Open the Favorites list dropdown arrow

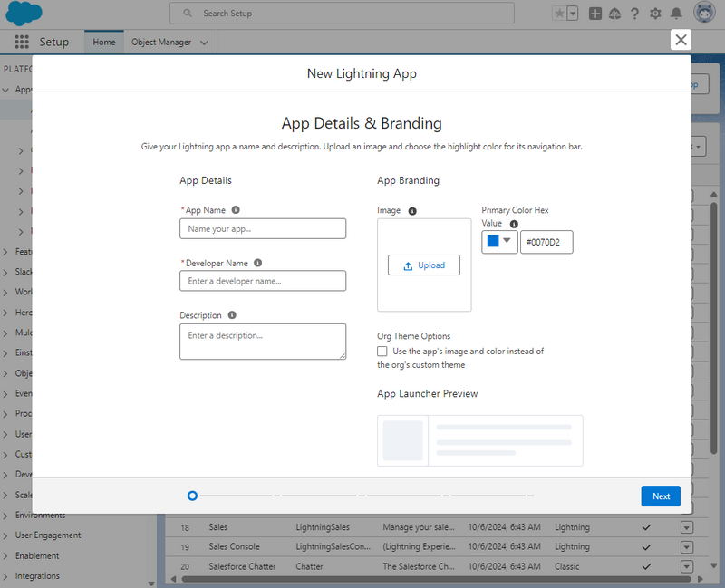(x=573, y=14)
